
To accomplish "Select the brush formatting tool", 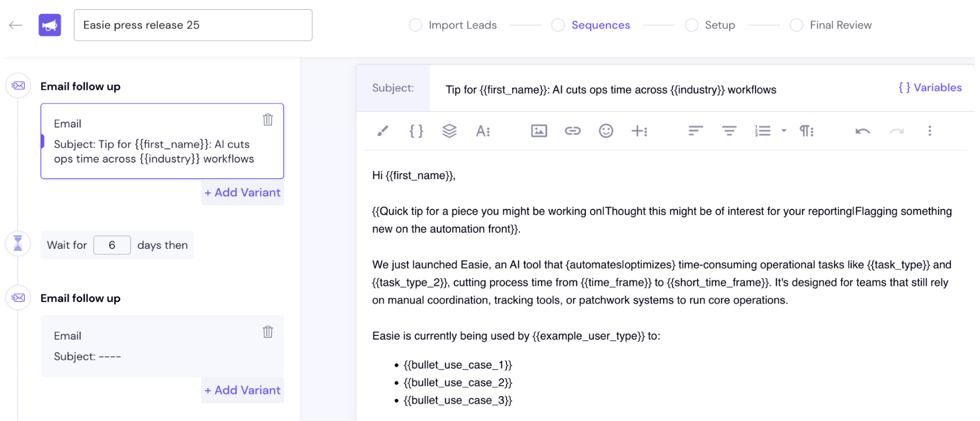I will click(x=383, y=131).
